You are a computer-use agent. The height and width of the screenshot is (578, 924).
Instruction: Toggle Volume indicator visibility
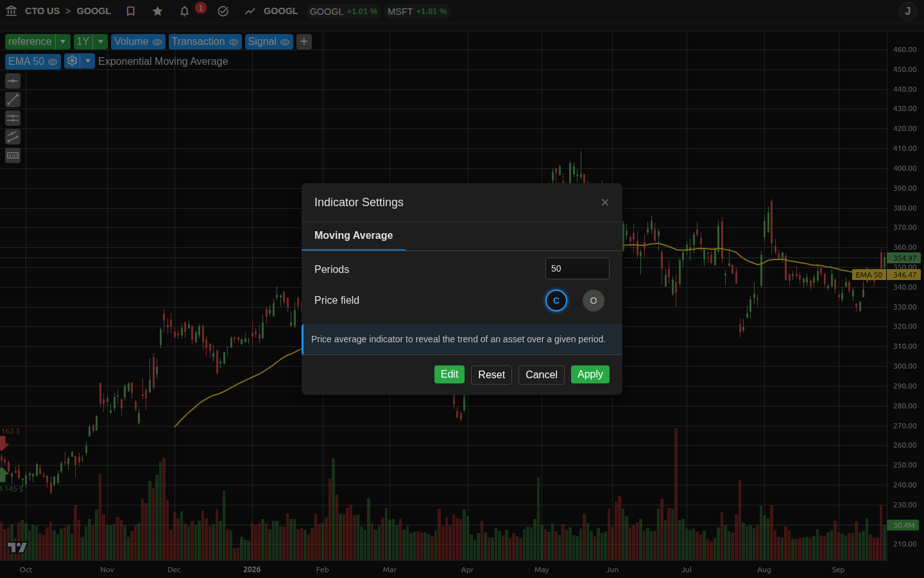(x=157, y=42)
